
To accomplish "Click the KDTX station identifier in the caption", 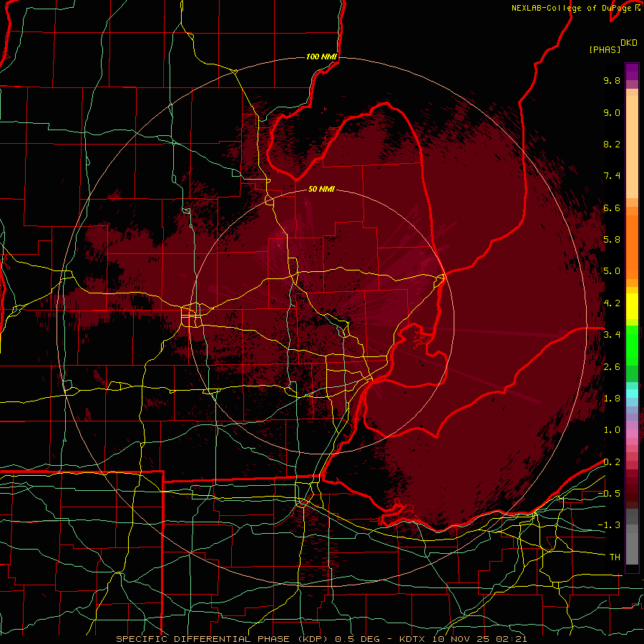I will click(x=413, y=639).
